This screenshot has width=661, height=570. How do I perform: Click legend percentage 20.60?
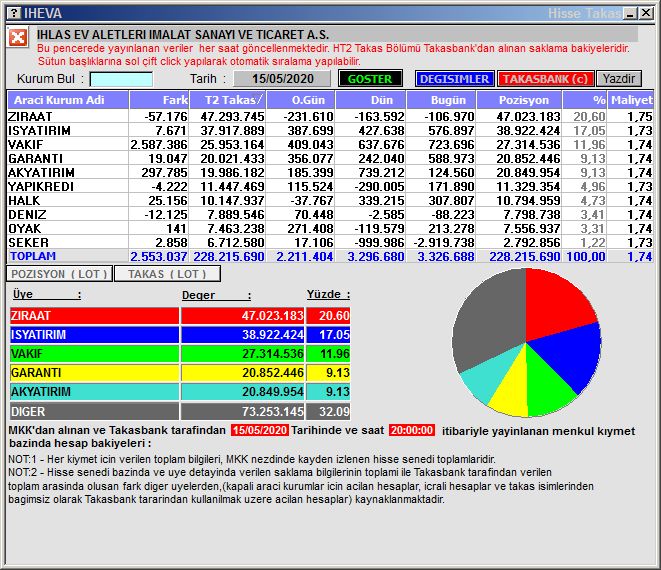pos(334,315)
